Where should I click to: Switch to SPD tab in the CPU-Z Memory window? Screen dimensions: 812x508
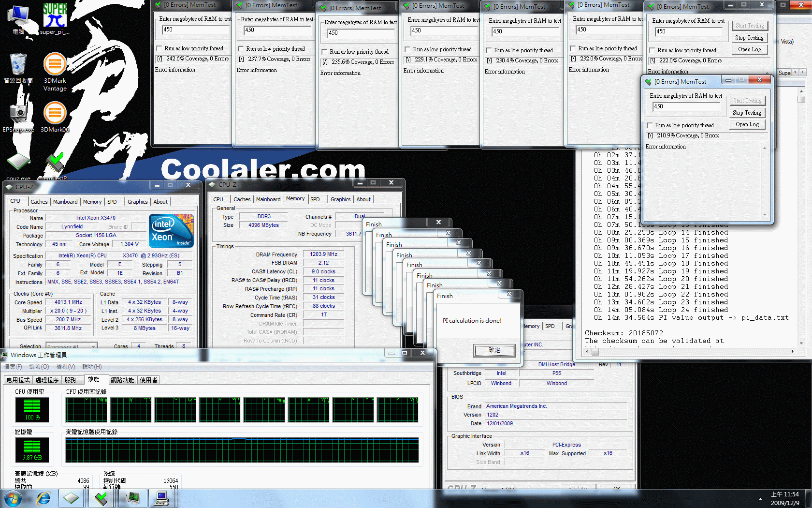tap(315, 199)
